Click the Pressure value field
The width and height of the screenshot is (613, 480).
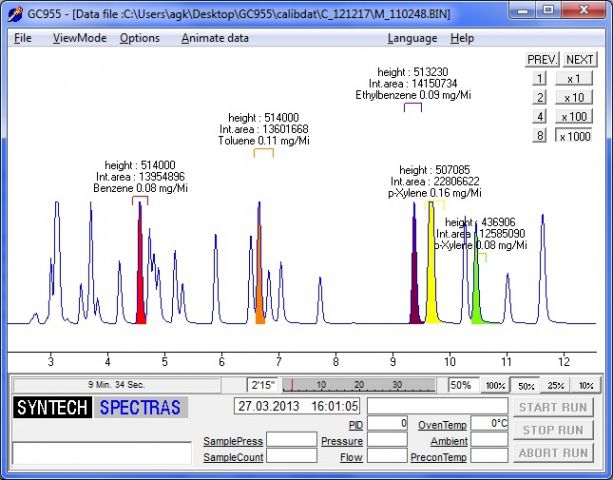pos(387,439)
